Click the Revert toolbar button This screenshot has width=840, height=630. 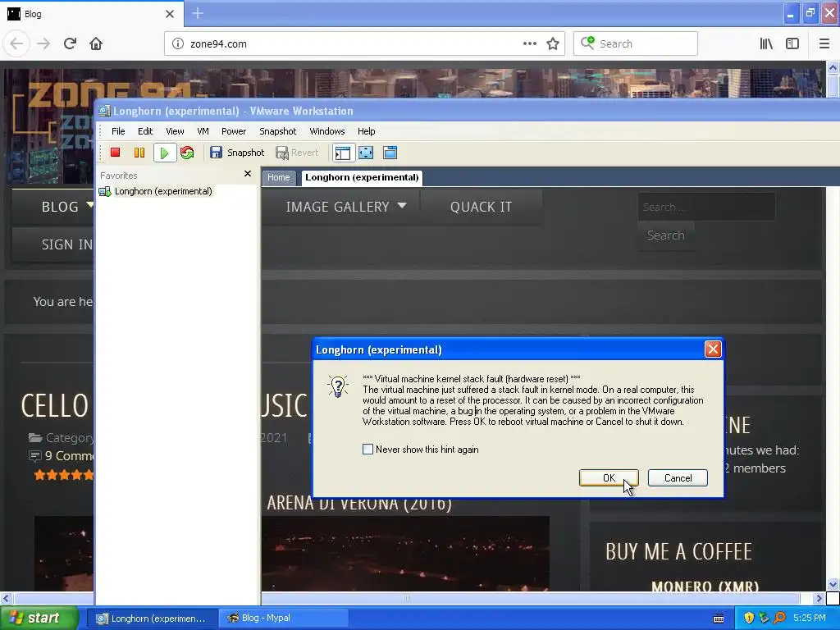[x=297, y=153]
